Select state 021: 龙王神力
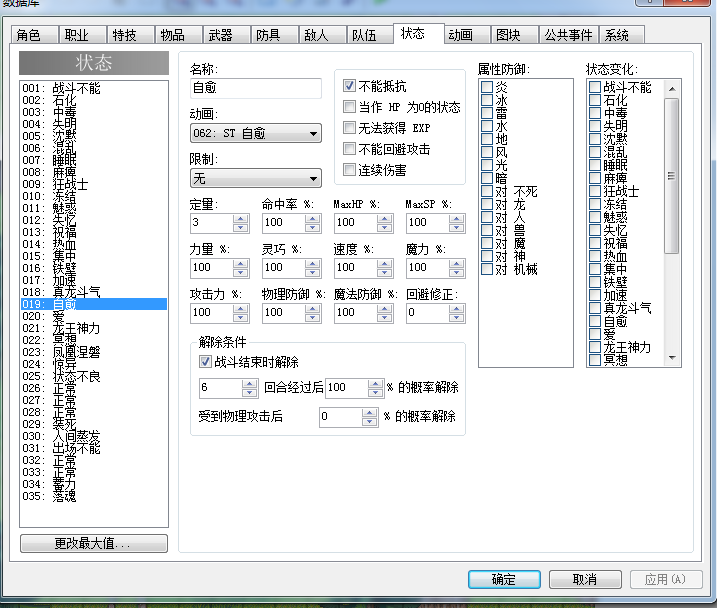The height and width of the screenshot is (608, 717). click(94, 328)
